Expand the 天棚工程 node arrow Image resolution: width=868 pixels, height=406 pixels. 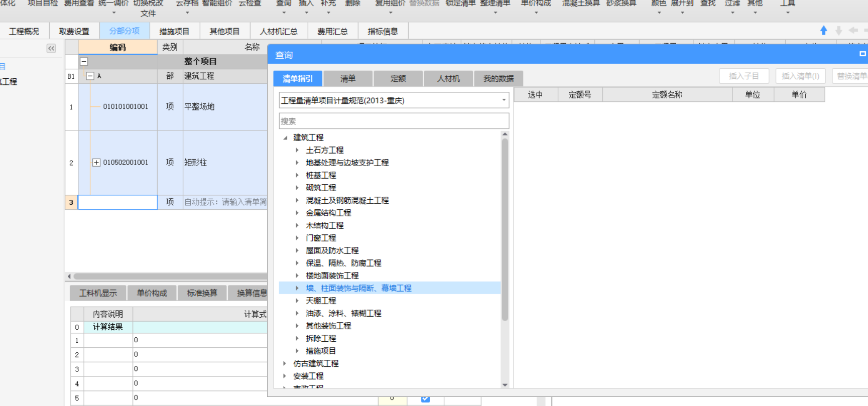pos(297,301)
